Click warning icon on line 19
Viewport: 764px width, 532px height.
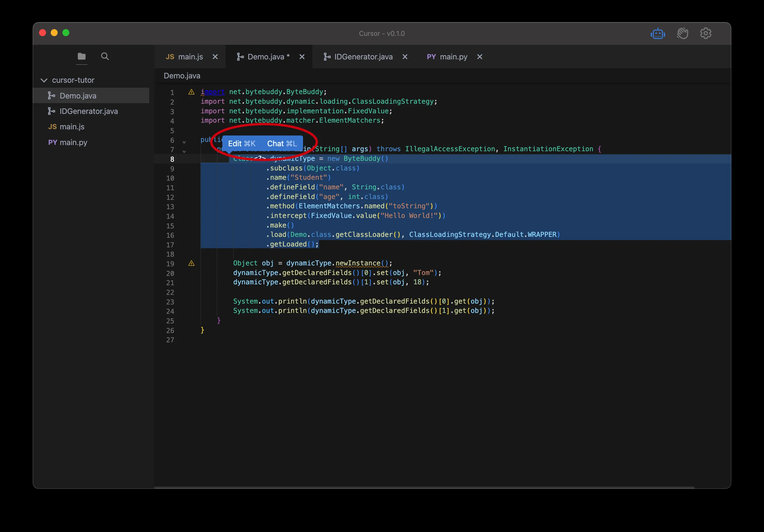pos(191,263)
